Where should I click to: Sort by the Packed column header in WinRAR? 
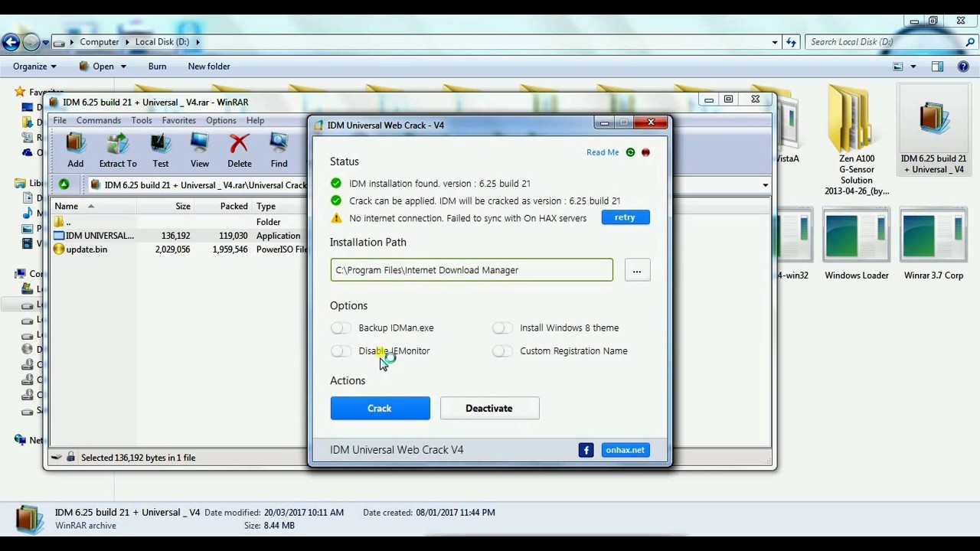(x=223, y=206)
